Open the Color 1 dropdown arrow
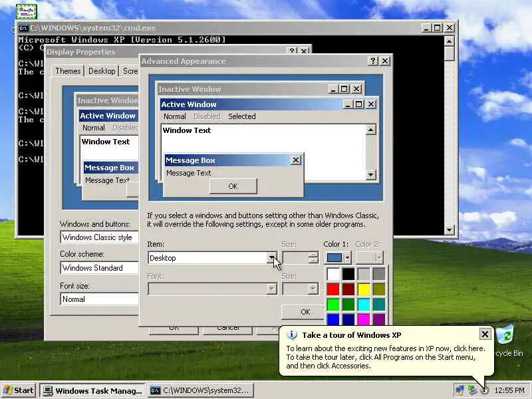 [347, 258]
